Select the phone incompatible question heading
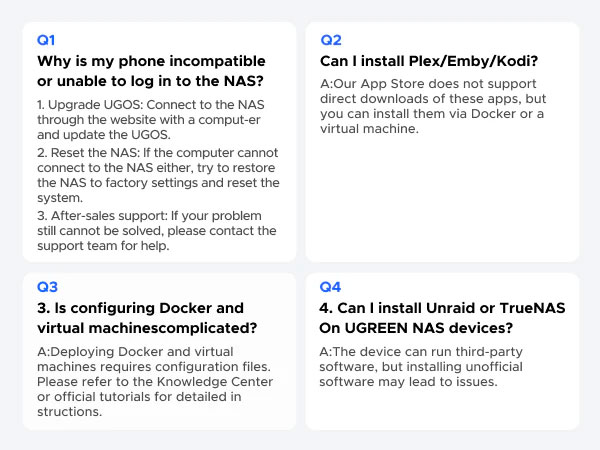 (x=151, y=71)
